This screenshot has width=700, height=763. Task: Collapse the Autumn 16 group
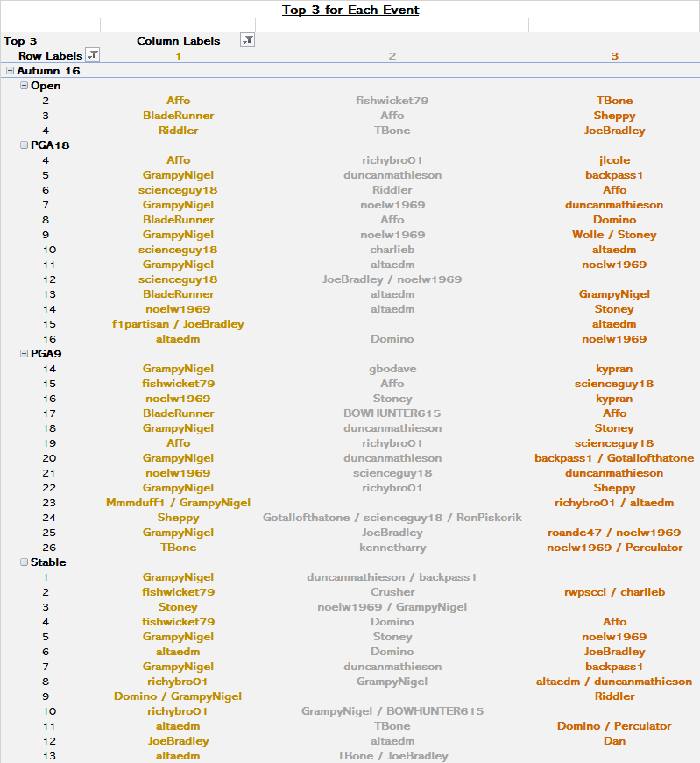(10, 71)
